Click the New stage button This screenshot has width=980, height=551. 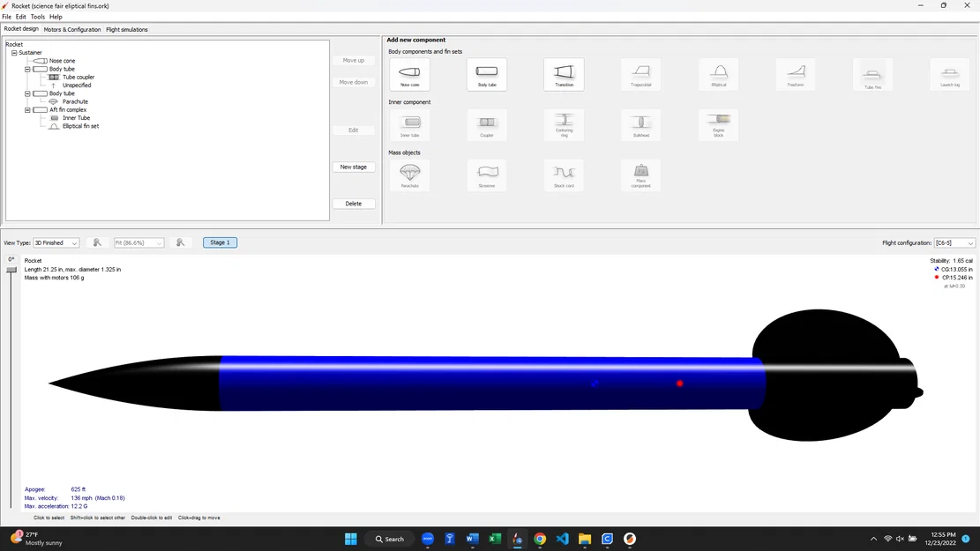click(353, 167)
